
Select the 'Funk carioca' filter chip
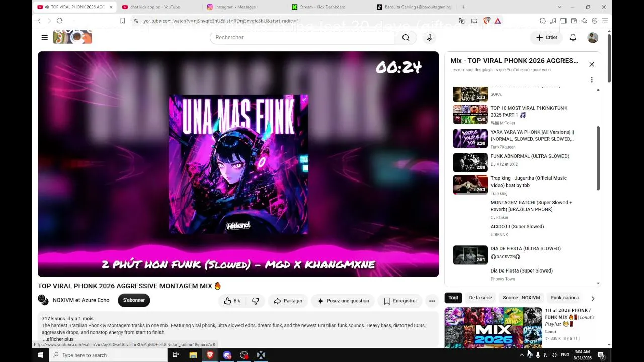[x=565, y=298]
